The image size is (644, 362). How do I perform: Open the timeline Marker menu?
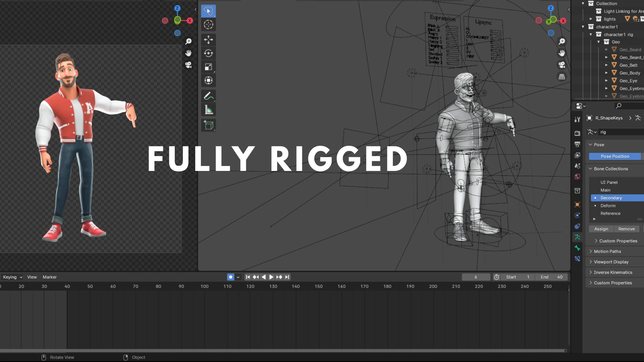pos(50,277)
